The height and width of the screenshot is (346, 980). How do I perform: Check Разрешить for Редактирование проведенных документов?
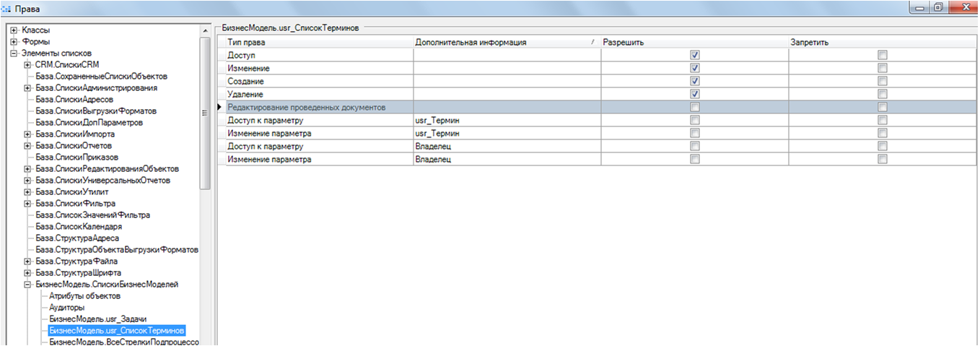tap(695, 107)
